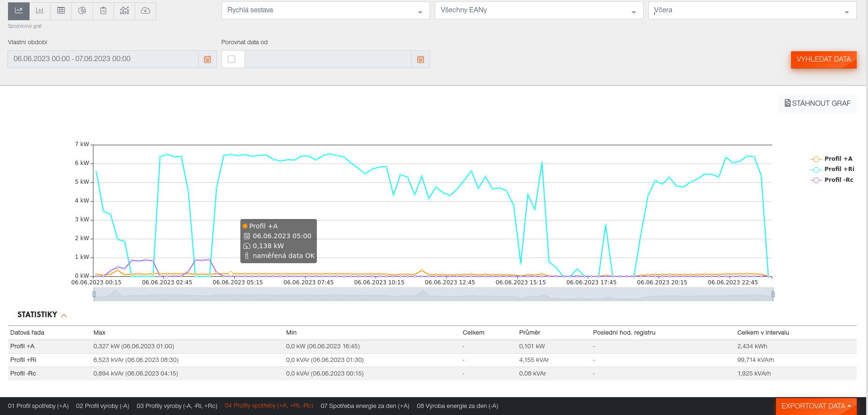Click the value 0,894 kVAr (06.06.2023 04:15)
The width and height of the screenshot is (868, 415).
[136, 374]
